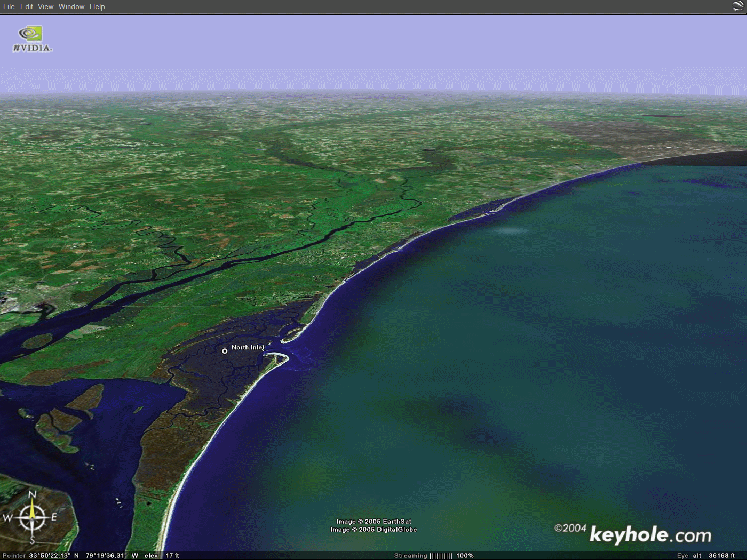Click the Keyhole globe icon in the menu bar corner
This screenshot has width=747, height=560.
coord(738,6)
